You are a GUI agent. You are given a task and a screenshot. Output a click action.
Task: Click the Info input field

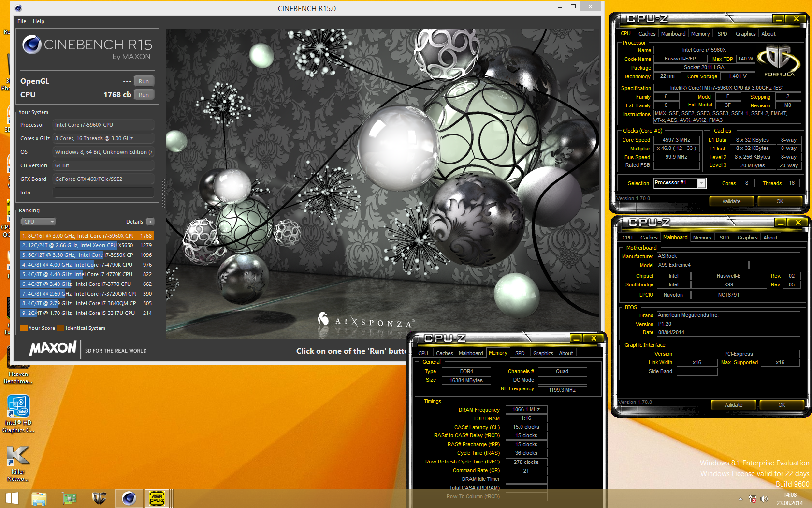pyautogui.click(x=103, y=193)
